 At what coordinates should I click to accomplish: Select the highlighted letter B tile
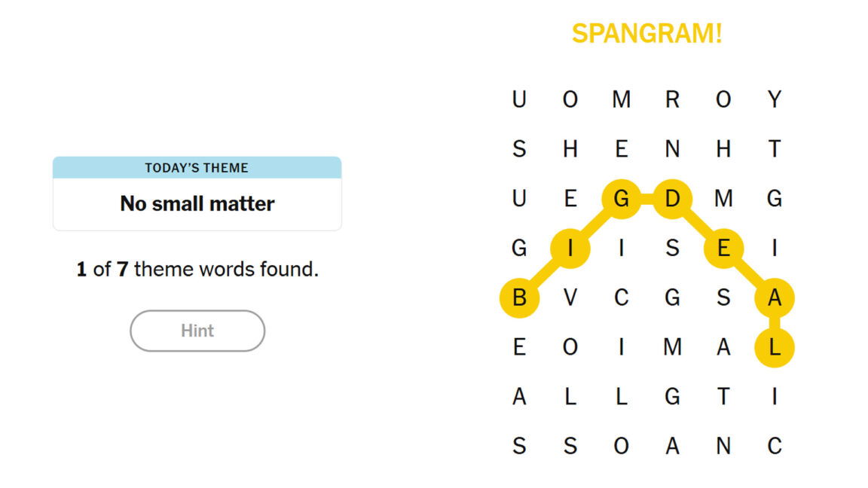[519, 298]
